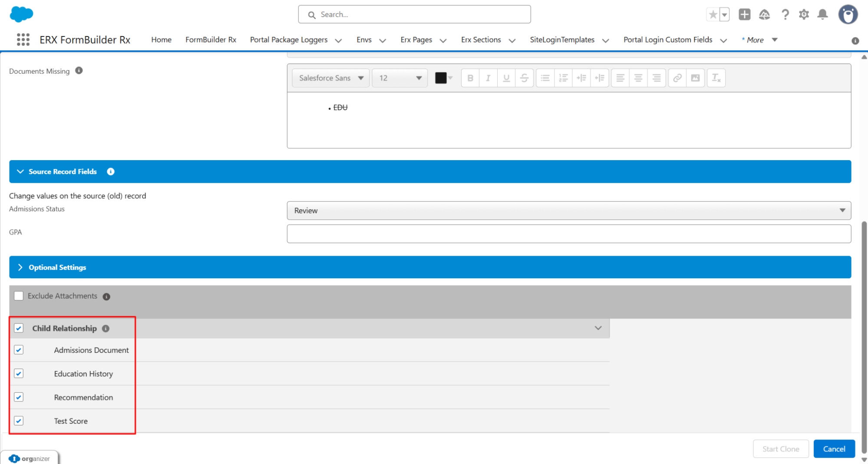Toggle bold formatting in the editor toolbar
This screenshot has width=868, height=464.
(470, 78)
